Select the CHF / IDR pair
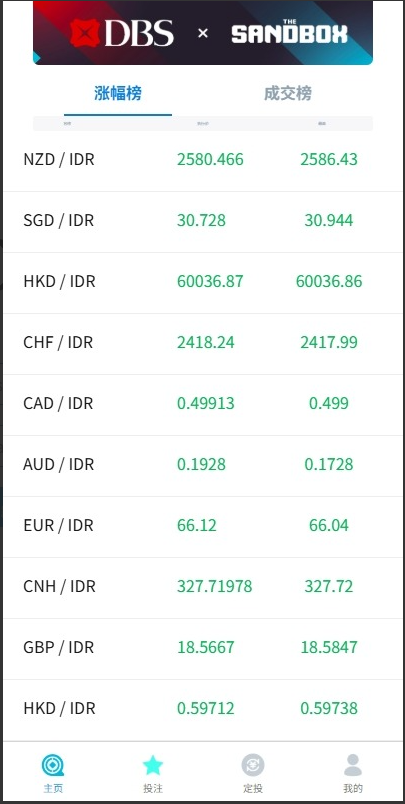The image size is (405, 804). [x=203, y=343]
